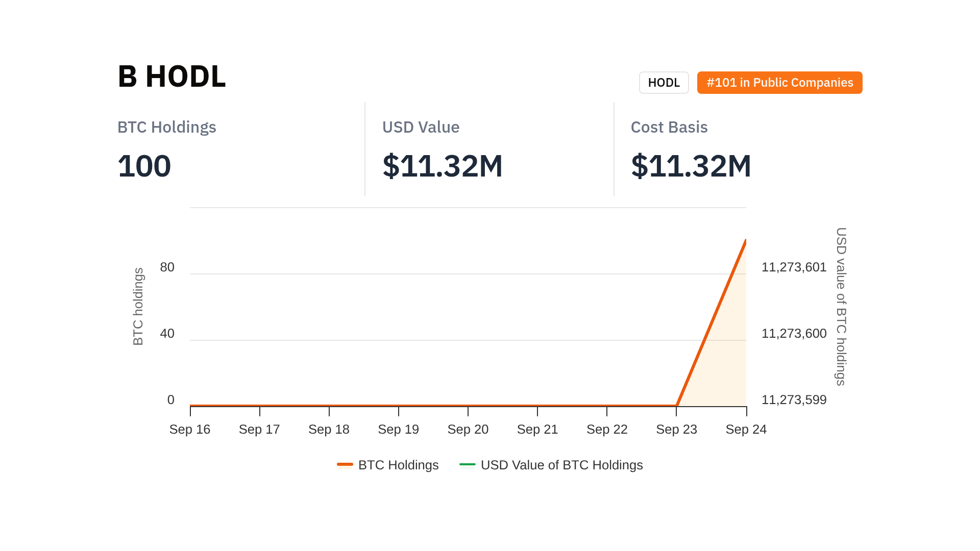Click the 80 label on left axis

(167, 267)
